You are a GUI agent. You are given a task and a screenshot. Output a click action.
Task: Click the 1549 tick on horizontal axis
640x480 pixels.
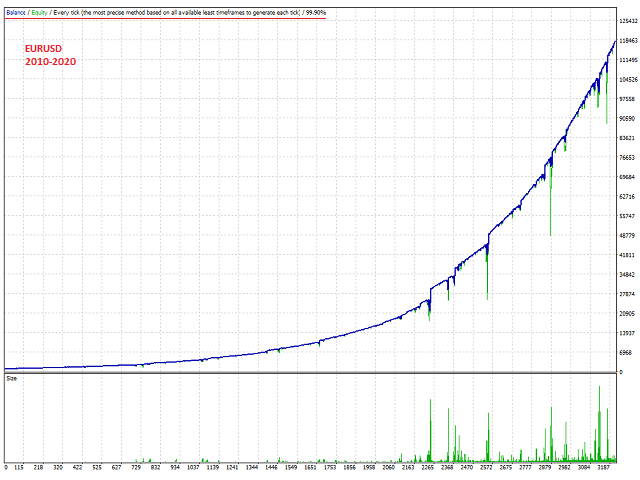point(292,466)
